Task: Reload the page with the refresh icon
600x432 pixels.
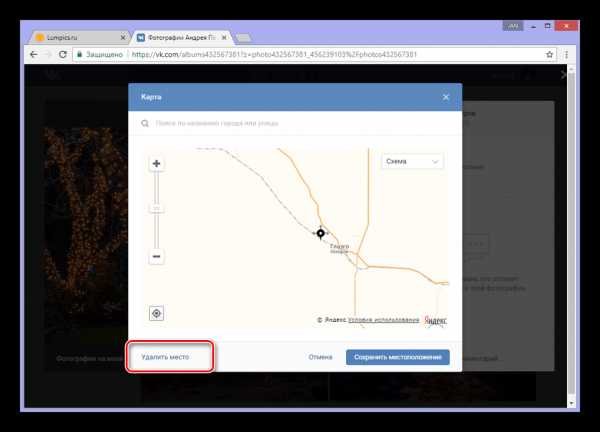Action: pos(63,54)
